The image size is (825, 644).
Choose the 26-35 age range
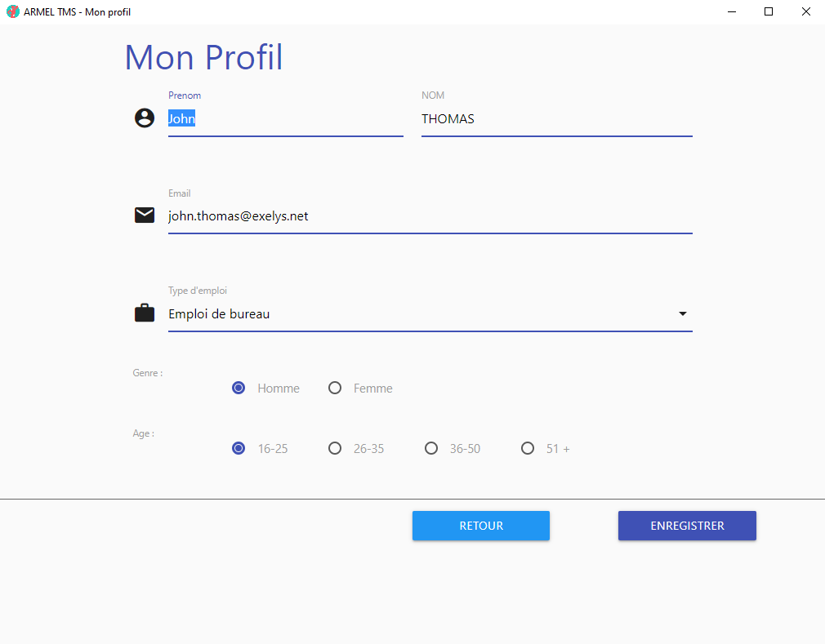pyautogui.click(x=335, y=448)
